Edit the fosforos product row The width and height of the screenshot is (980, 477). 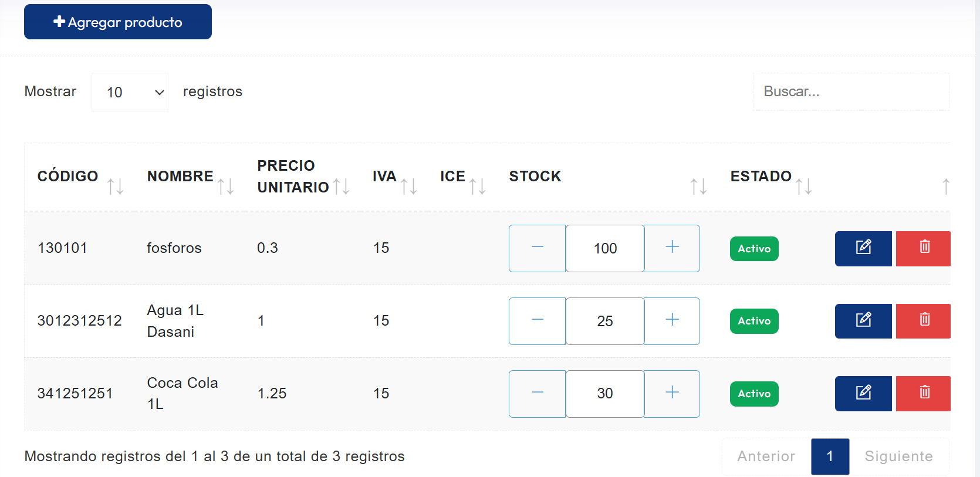[863, 249]
